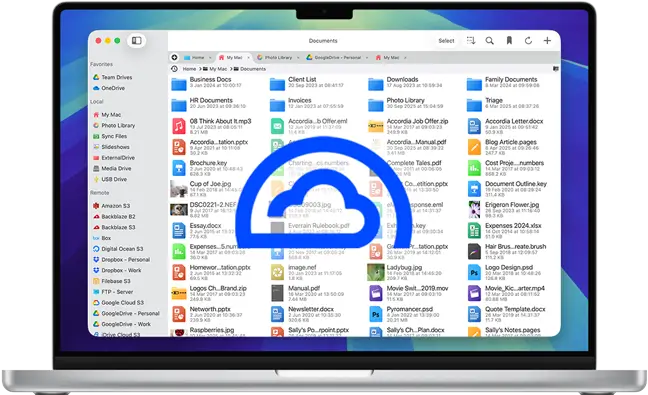Select My Mac in the sidebar
The image size is (648, 395).
point(107,114)
